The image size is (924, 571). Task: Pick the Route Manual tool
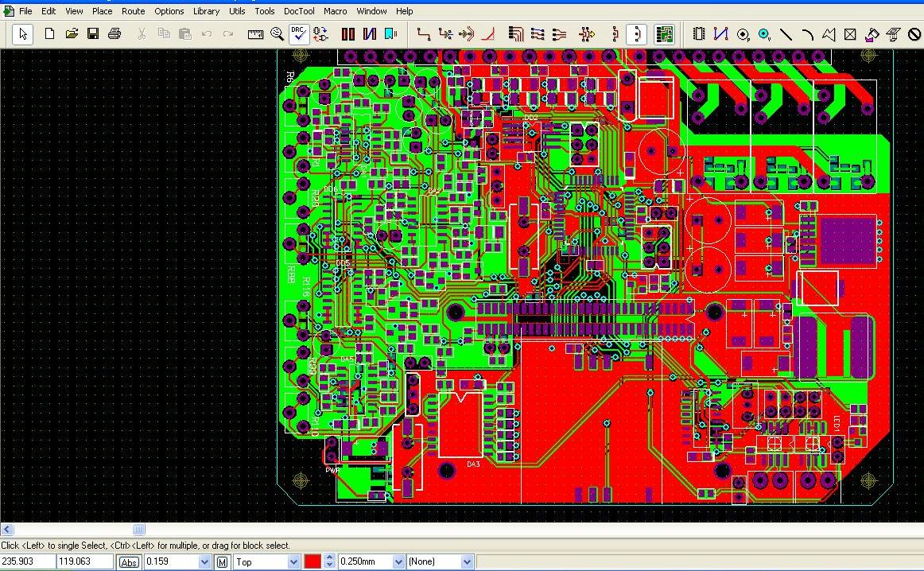click(423, 34)
